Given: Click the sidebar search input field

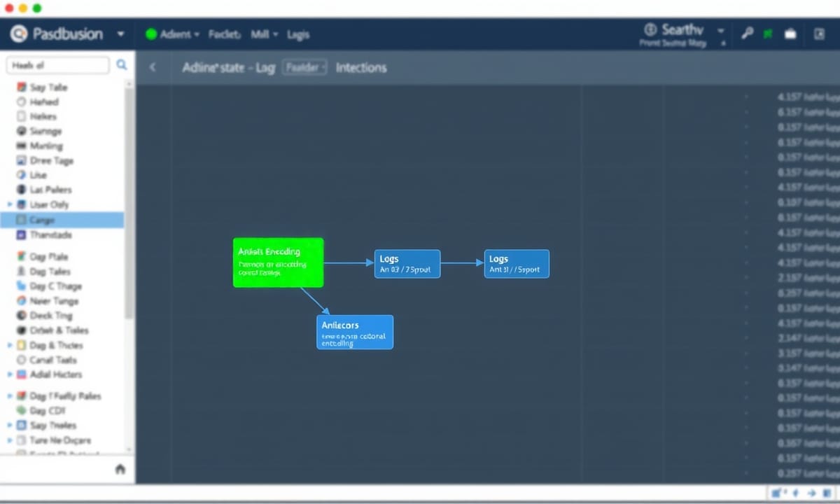Looking at the screenshot, I should pos(57,65).
